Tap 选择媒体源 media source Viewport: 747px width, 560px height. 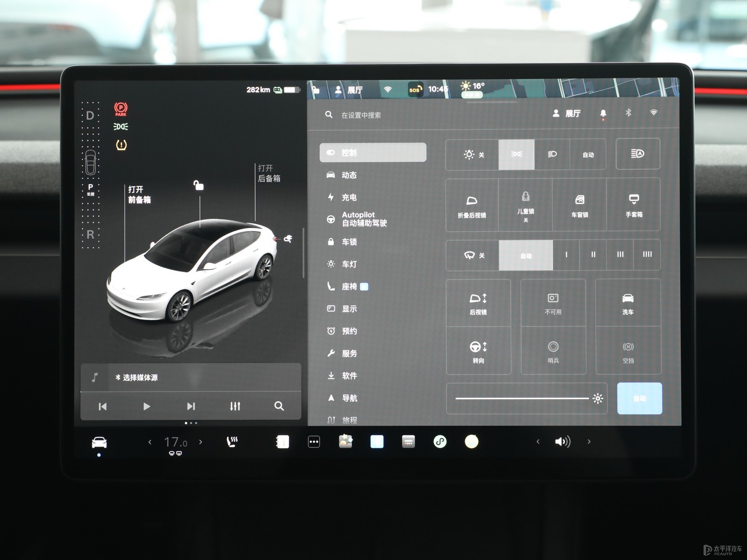click(136, 378)
